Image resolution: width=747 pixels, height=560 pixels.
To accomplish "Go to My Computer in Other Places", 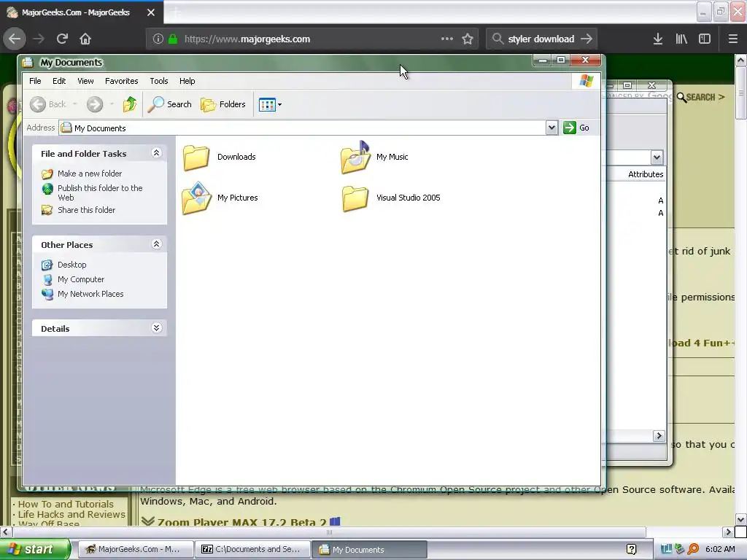I will point(81,279).
